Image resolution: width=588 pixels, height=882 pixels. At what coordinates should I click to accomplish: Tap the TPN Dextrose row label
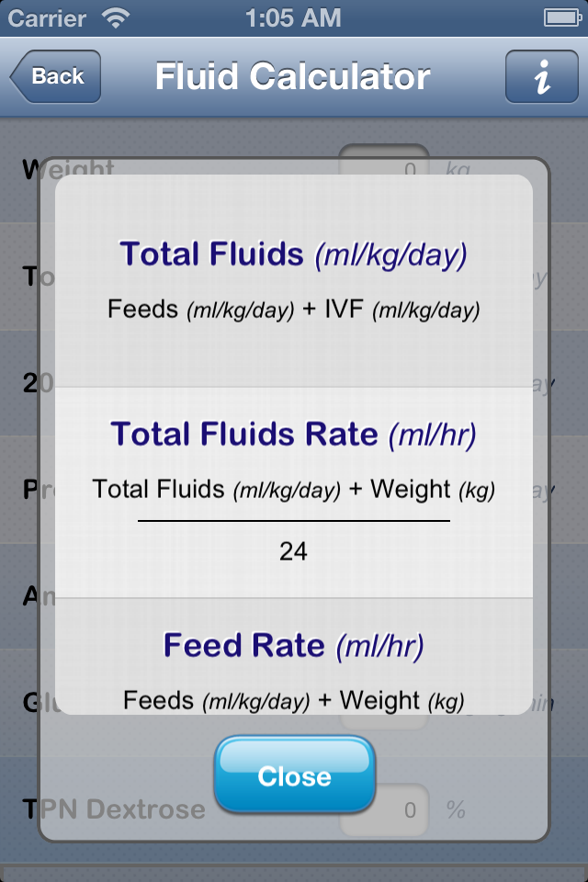[x=110, y=810]
